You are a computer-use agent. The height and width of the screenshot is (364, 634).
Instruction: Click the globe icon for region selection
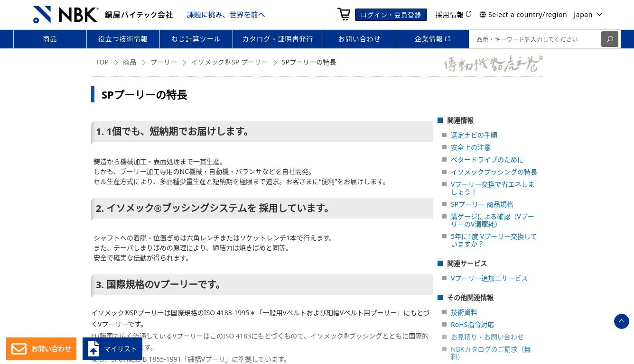click(483, 15)
